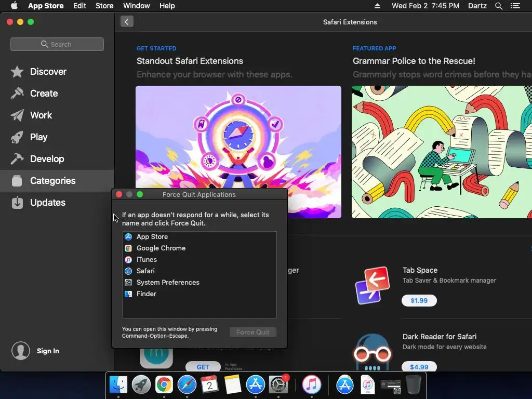This screenshot has height=399, width=532.
Task: Open Notes from the Dock
Action: coord(233,385)
